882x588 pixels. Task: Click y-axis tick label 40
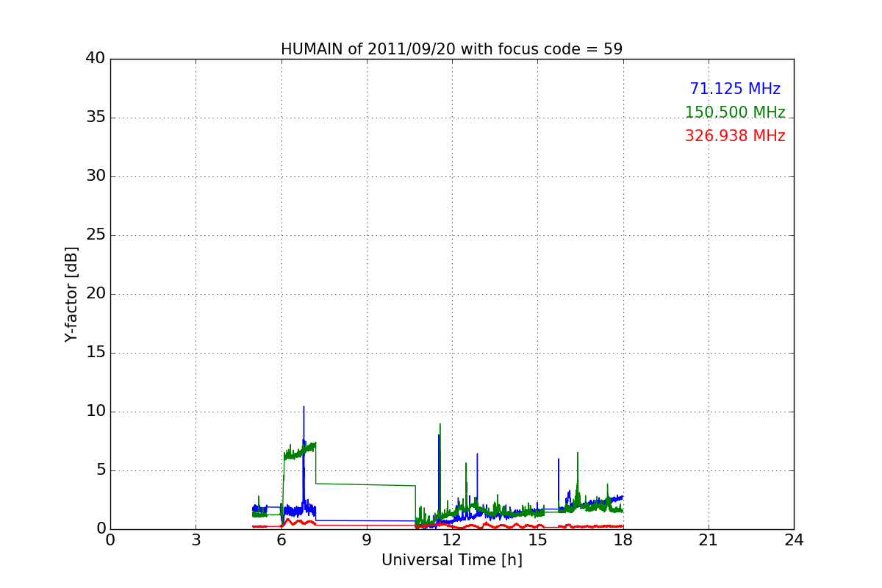tap(96, 59)
